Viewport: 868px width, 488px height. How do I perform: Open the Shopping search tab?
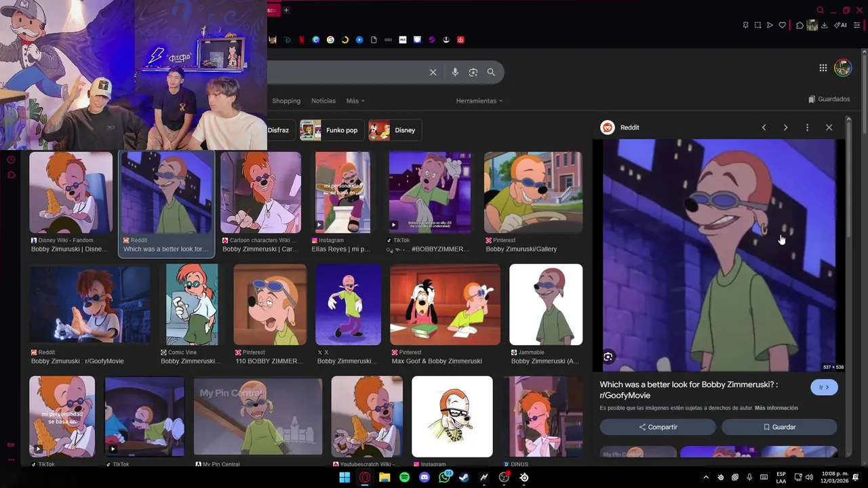point(286,101)
